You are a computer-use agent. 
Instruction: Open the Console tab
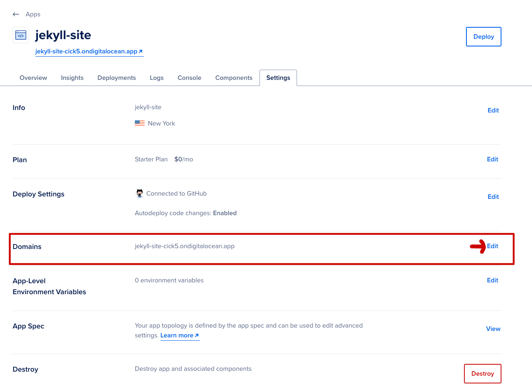coord(189,78)
